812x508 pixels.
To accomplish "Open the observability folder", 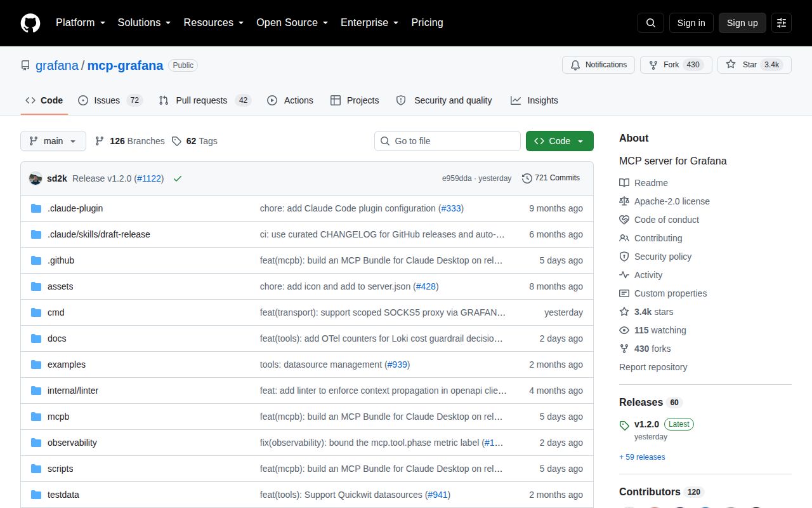I will click(x=72, y=443).
